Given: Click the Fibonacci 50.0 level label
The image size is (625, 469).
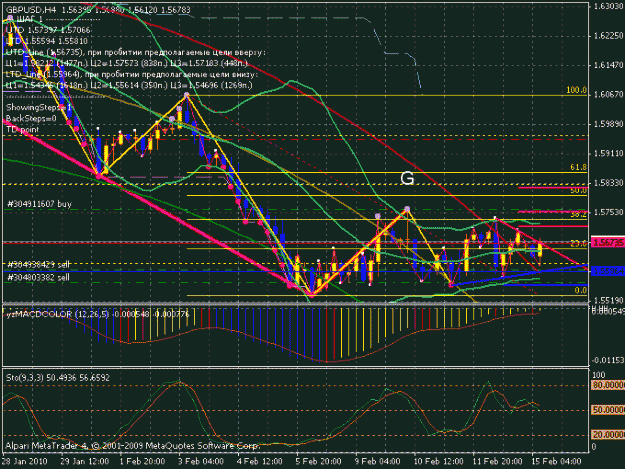Looking at the screenshot, I should tap(578, 190).
